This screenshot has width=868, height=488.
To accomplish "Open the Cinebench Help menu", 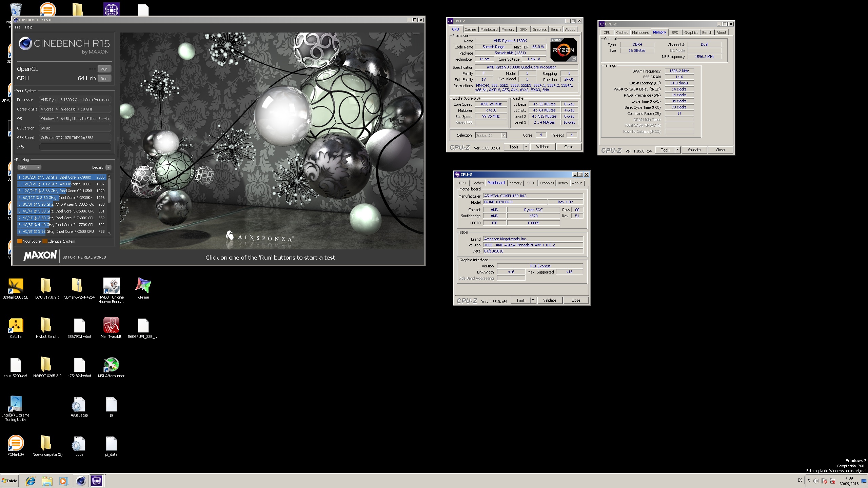I will (x=29, y=27).
